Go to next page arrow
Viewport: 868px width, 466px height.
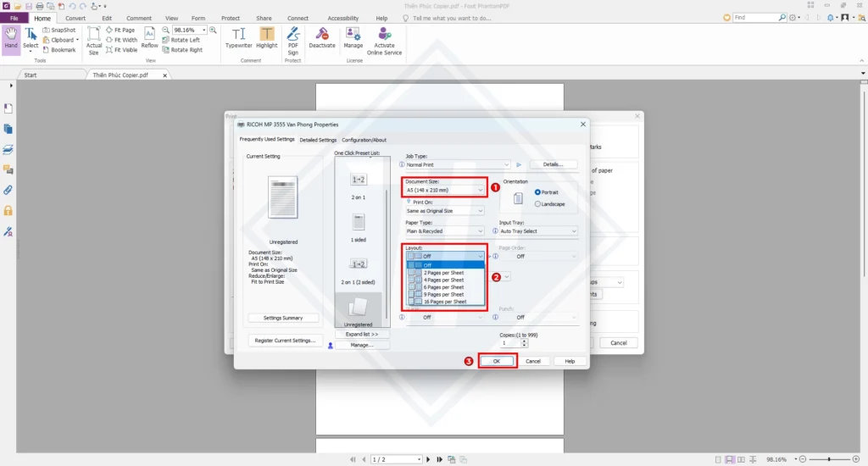click(x=428, y=459)
